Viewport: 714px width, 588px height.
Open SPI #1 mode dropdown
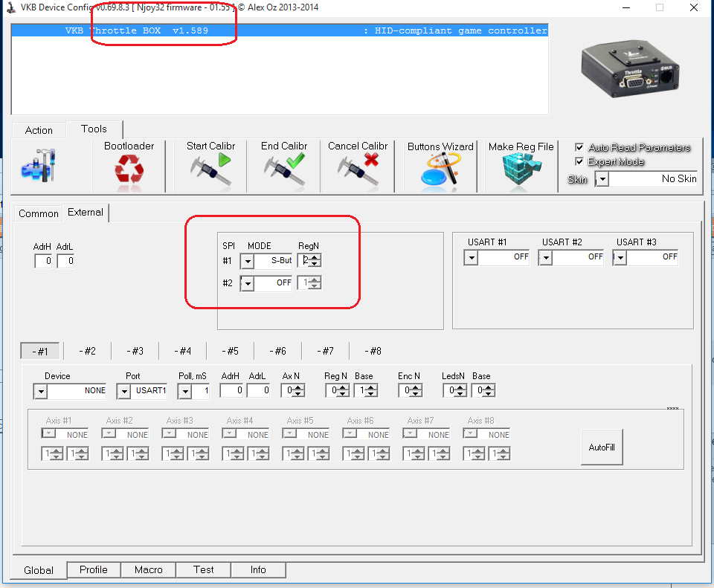click(x=247, y=261)
